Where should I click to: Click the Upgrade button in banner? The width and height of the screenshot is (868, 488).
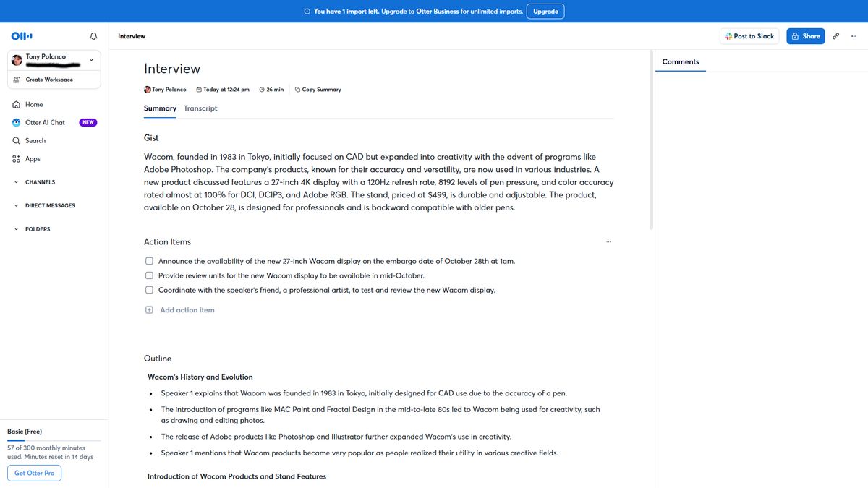click(545, 12)
